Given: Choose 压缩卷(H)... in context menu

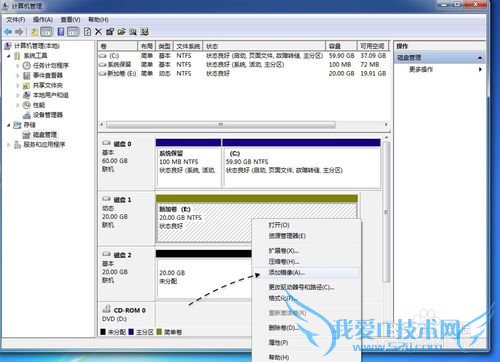Looking at the screenshot, I should 306,261.
